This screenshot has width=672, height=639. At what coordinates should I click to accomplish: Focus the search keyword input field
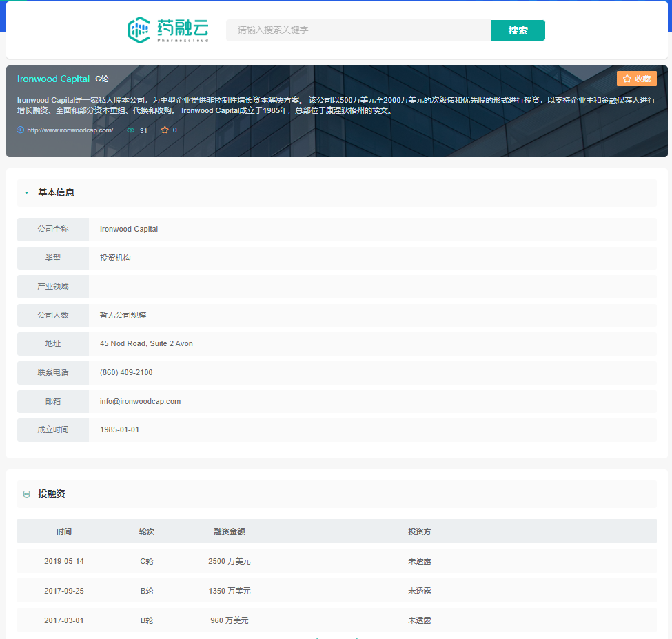tap(358, 30)
